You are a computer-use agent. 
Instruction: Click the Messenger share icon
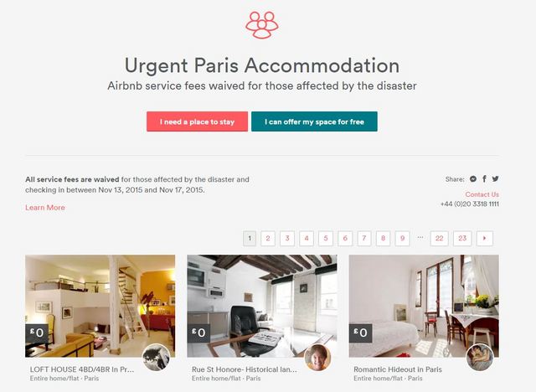click(x=473, y=178)
